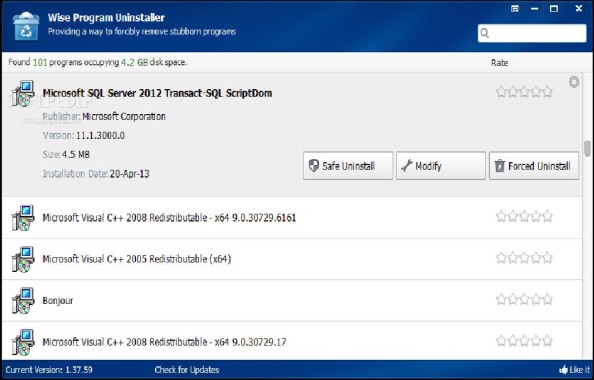Click the Version 11.1.3000.0 text
594x380 pixels.
[84, 136]
